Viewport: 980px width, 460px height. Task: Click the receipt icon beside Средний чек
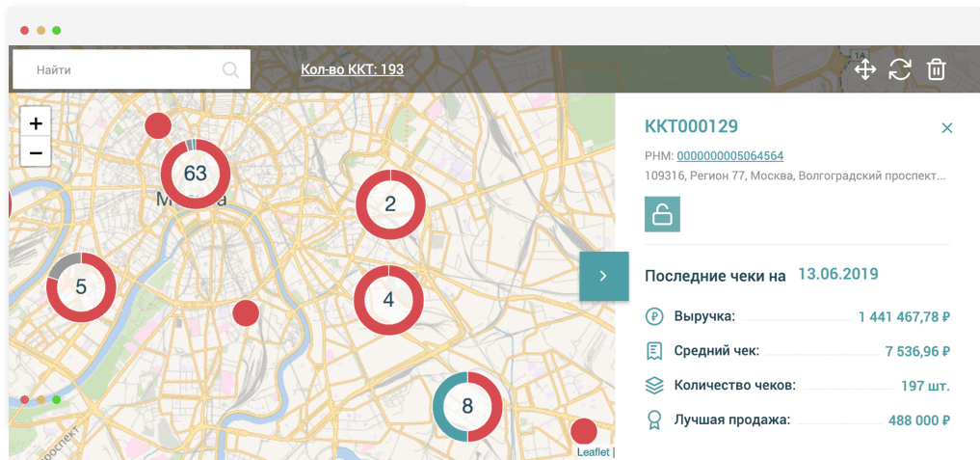653,351
